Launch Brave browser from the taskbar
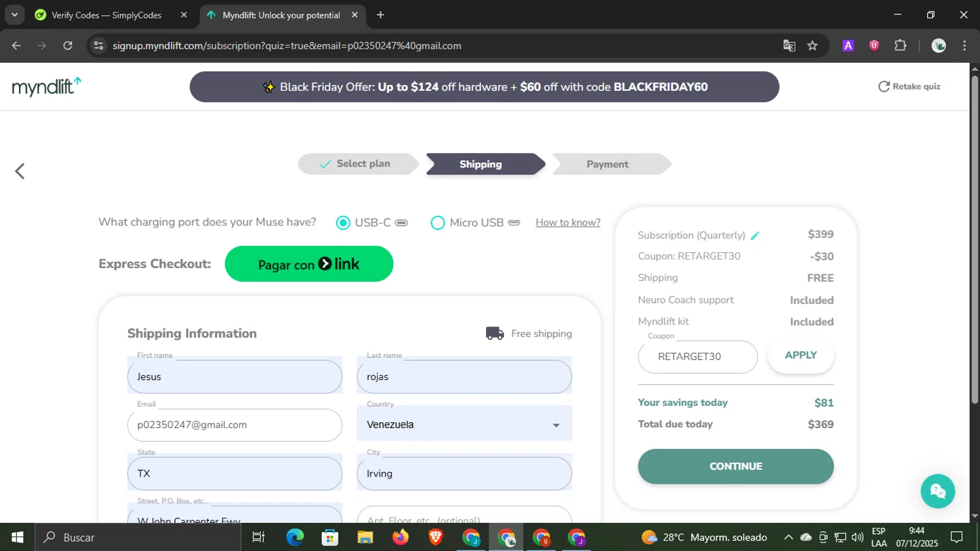 pyautogui.click(x=436, y=537)
